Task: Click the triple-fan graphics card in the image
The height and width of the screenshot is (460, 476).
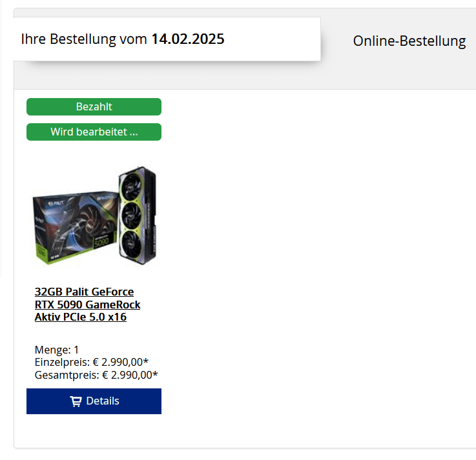Action: [x=137, y=215]
